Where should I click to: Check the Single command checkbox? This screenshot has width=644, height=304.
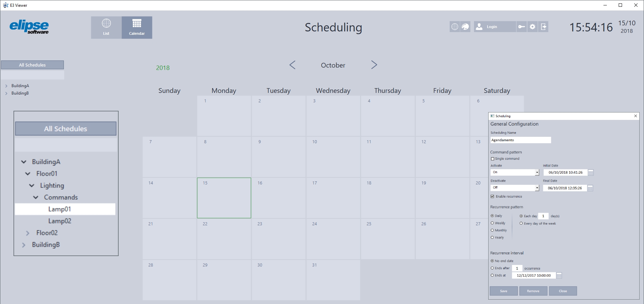[x=492, y=159]
